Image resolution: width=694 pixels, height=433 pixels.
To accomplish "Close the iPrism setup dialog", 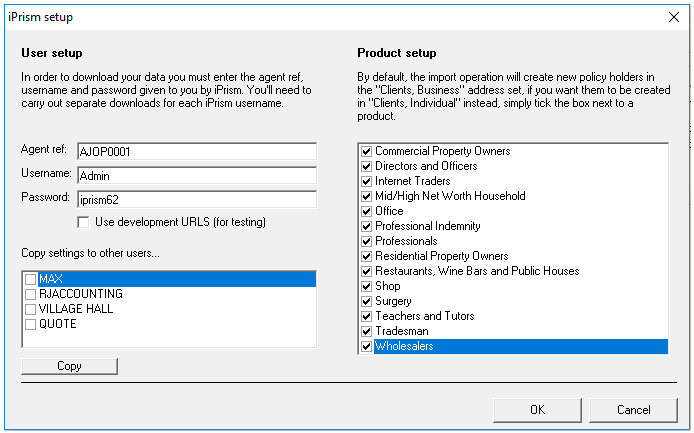I will [x=671, y=17].
